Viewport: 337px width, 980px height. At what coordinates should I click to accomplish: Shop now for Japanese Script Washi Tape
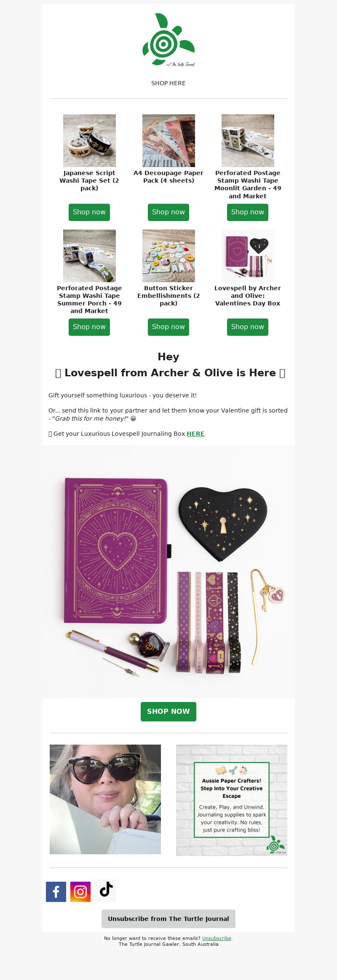[89, 212]
